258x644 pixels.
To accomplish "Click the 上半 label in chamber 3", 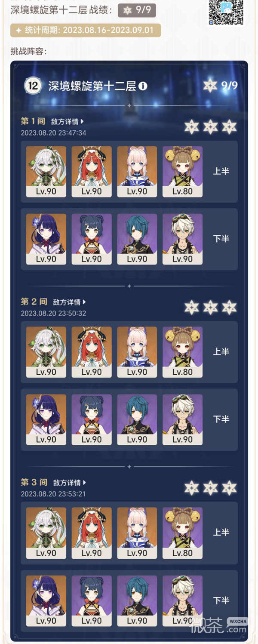I will tap(221, 533).
